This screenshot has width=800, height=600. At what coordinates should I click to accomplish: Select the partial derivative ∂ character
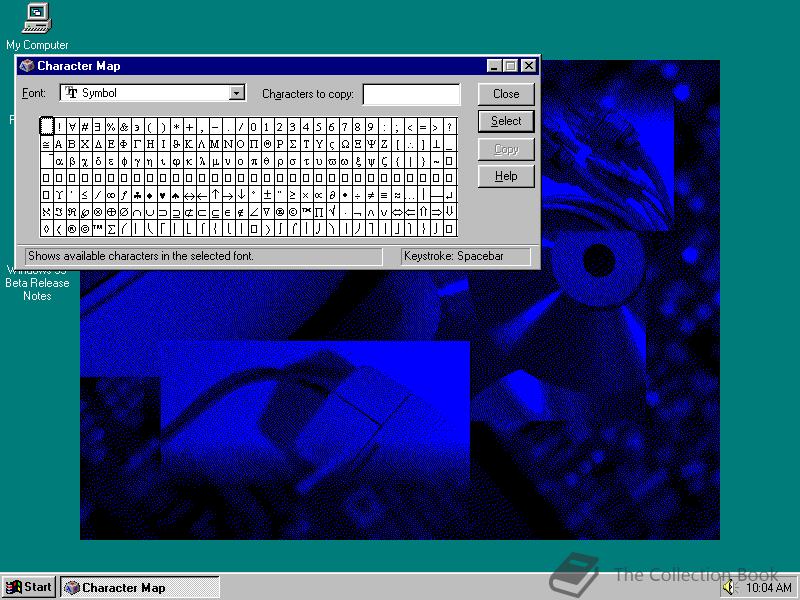click(x=332, y=194)
